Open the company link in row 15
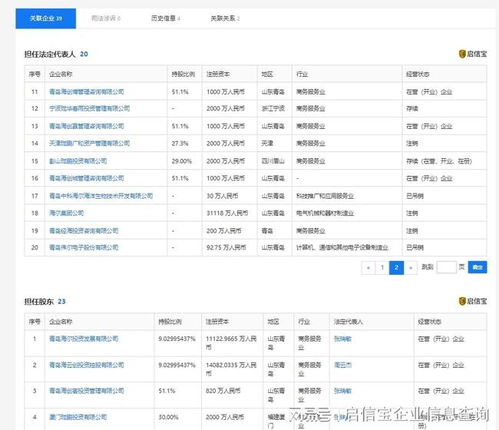 coord(78,161)
